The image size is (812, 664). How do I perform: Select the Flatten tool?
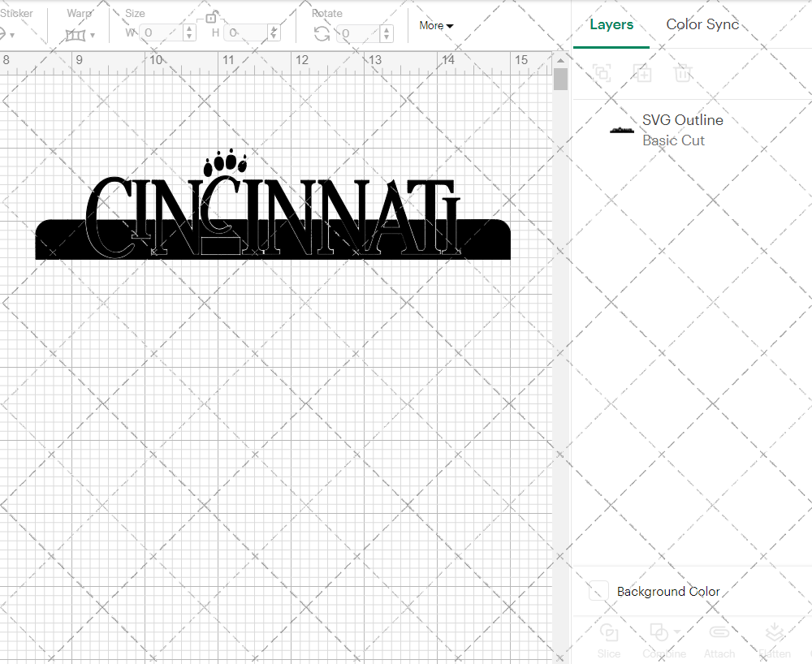click(774, 640)
